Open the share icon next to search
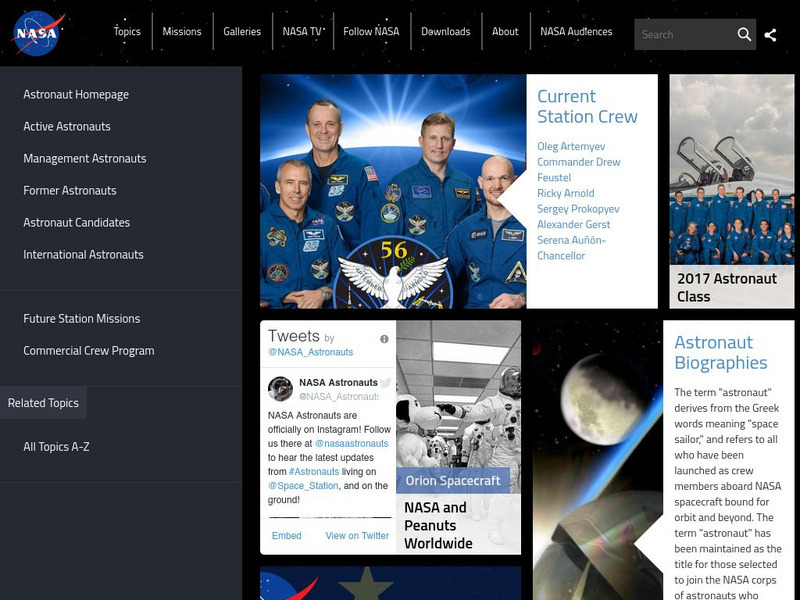Image resolution: width=800 pixels, height=600 pixels. coord(771,33)
